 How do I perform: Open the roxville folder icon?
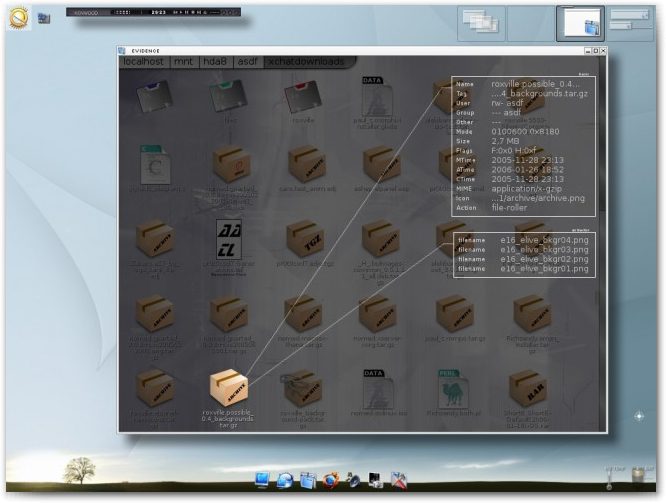(304, 96)
